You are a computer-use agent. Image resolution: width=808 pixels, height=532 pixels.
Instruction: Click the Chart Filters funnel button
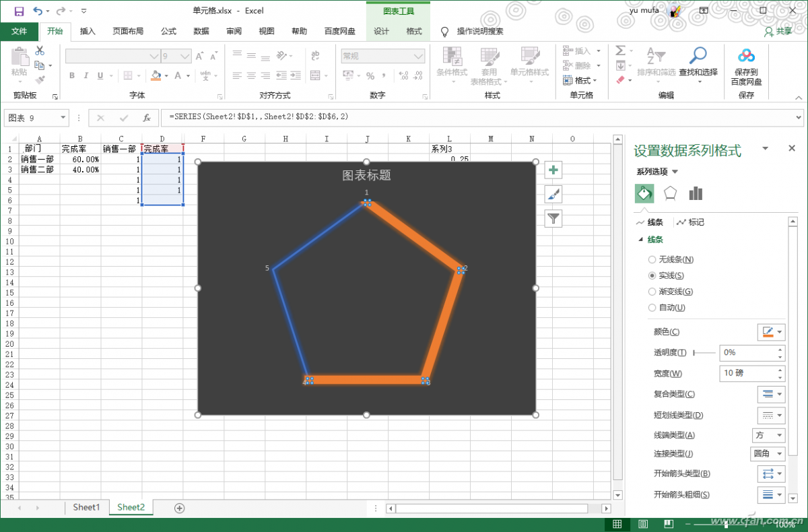(553, 218)
